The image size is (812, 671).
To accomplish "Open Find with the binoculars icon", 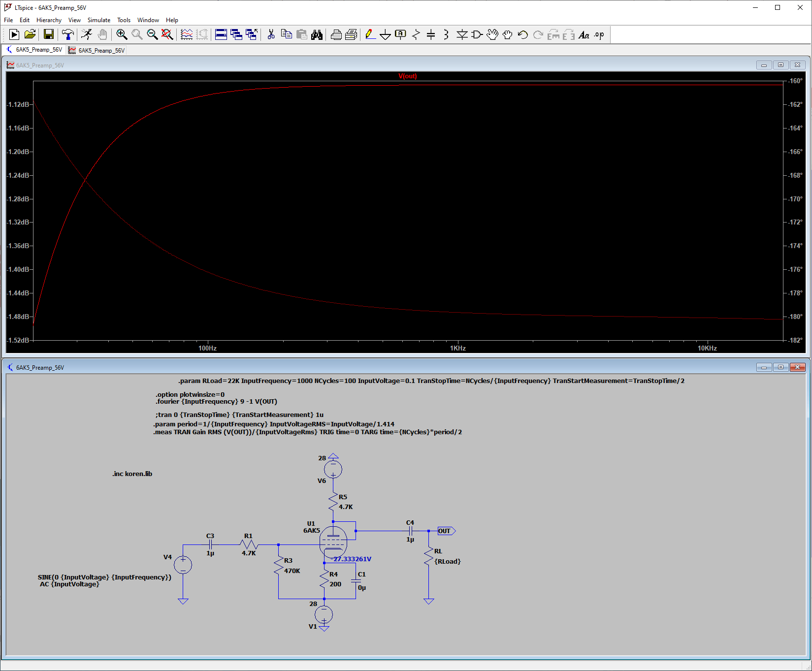I will [x=317, y=34].
